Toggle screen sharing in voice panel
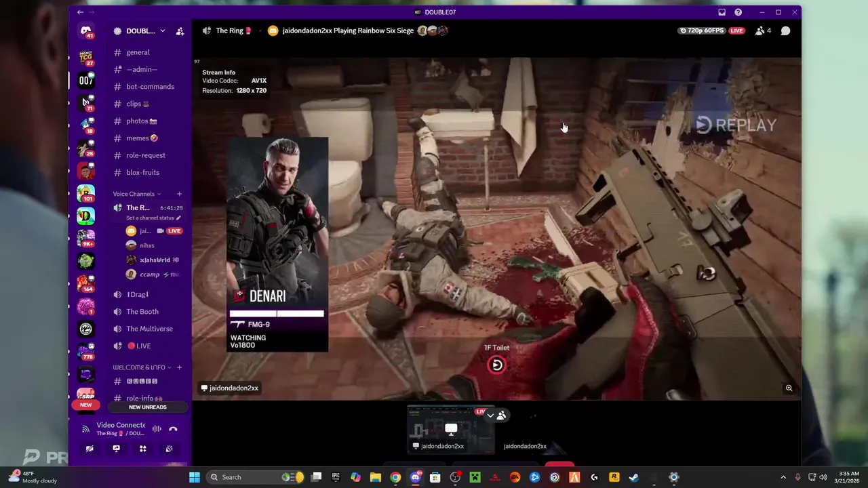This screenshot has width=868, height=488. [117, 449]
